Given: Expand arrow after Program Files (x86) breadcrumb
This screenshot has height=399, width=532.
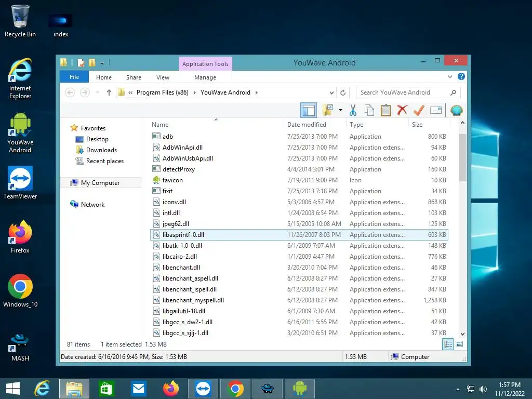Looking at the screenshot, I should 195,92.
